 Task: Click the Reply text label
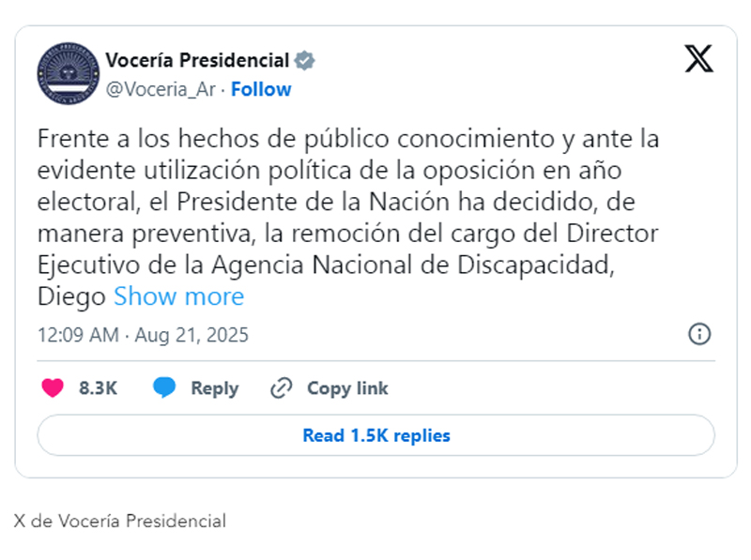click(215, 388)
